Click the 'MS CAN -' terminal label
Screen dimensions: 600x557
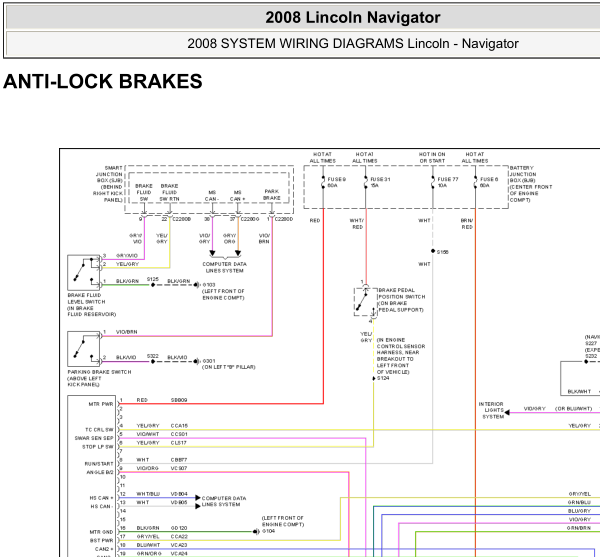(x=212, y=196)
